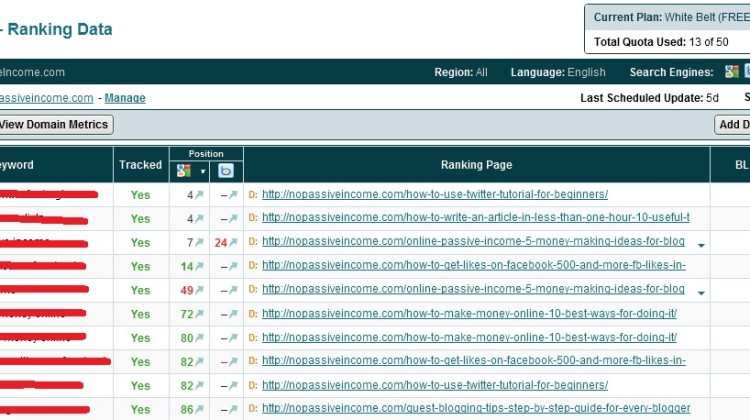Screen dimensions: 750x420
Task: Click D: marker in position 14 row
Action: click(253, 265)
